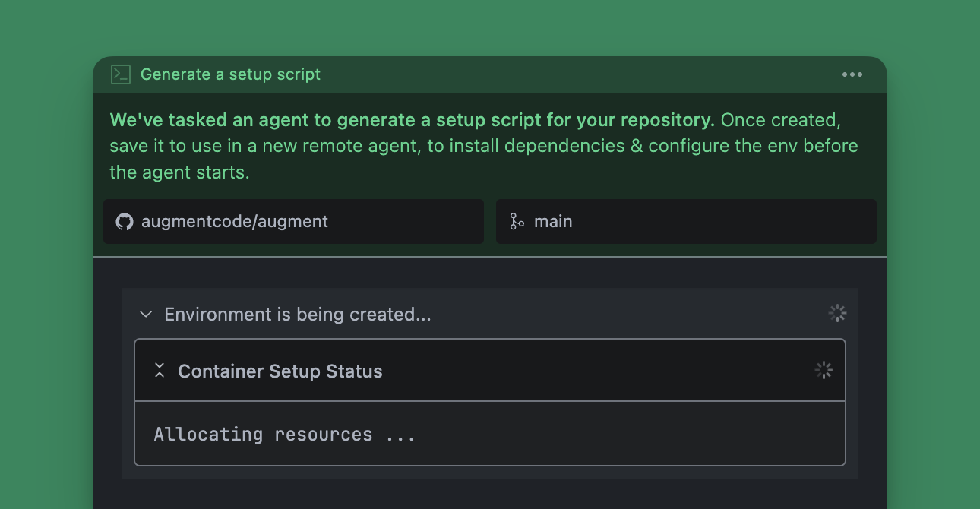Click inside the Allocating resources log area
Screen dimensions: 980x509
[489, 434]
